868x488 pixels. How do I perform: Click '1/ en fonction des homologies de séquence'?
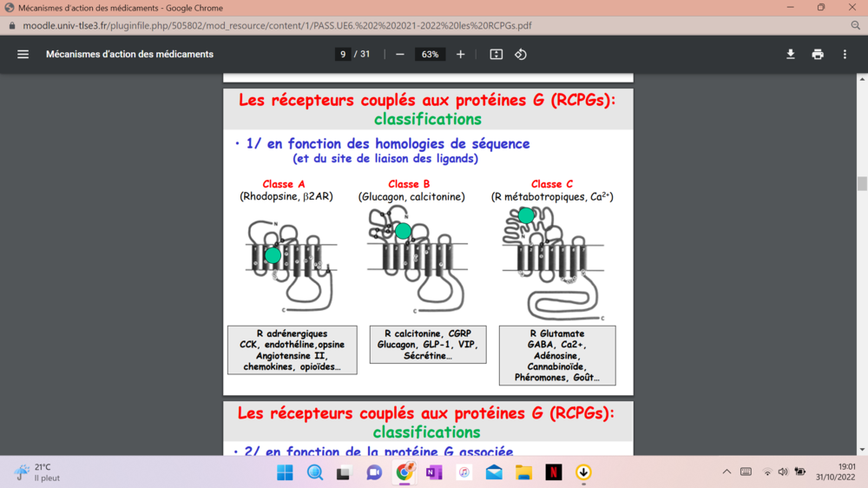(387, 143)
